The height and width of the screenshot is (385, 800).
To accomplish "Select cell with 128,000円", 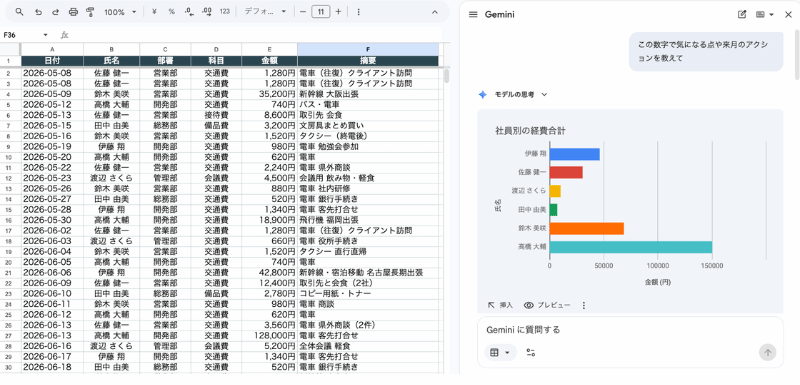I will [x=269, y=336].
